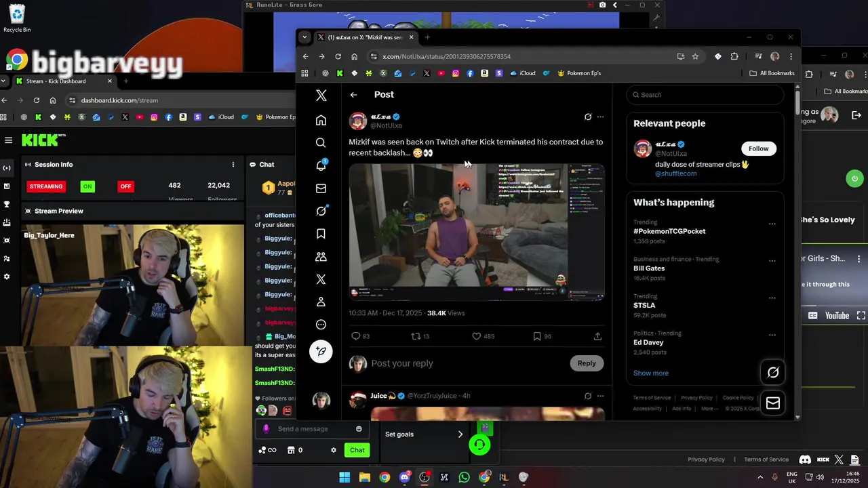Go back using the Post back arrow
This screenshot has width=868, height=488.
click(353, 95)
